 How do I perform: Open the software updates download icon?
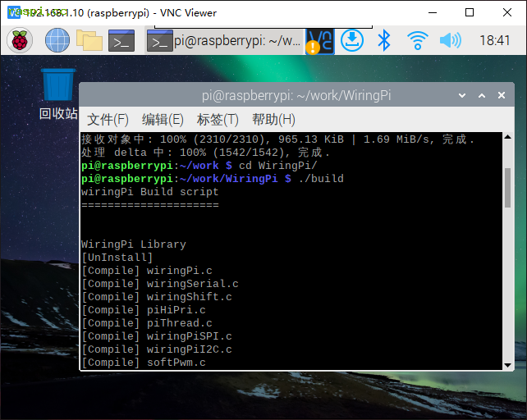[352, 40]
